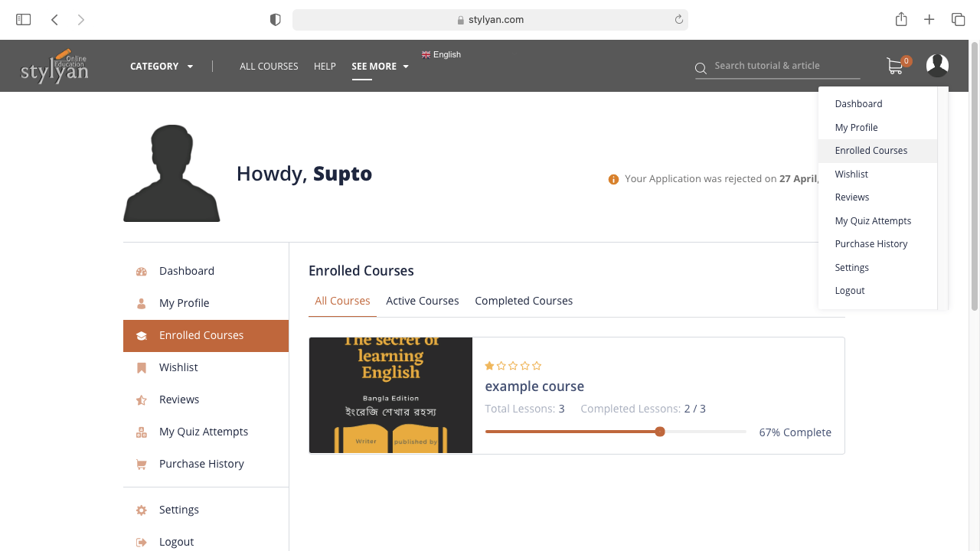This screenshot has width=980, height=551.
Task: Expand the SEE MORE dropdown
Action: 381,67
